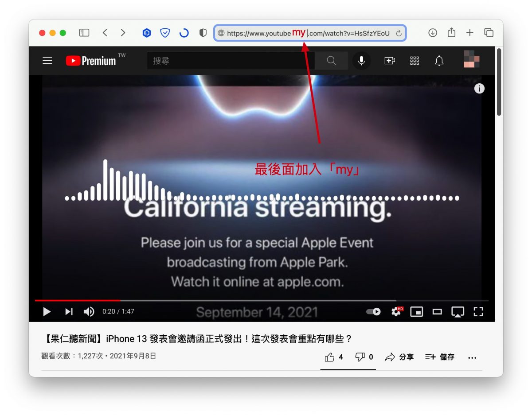532x415 pixels.
Task: Open the three-dot more actions menu
Action: point(472,358)
